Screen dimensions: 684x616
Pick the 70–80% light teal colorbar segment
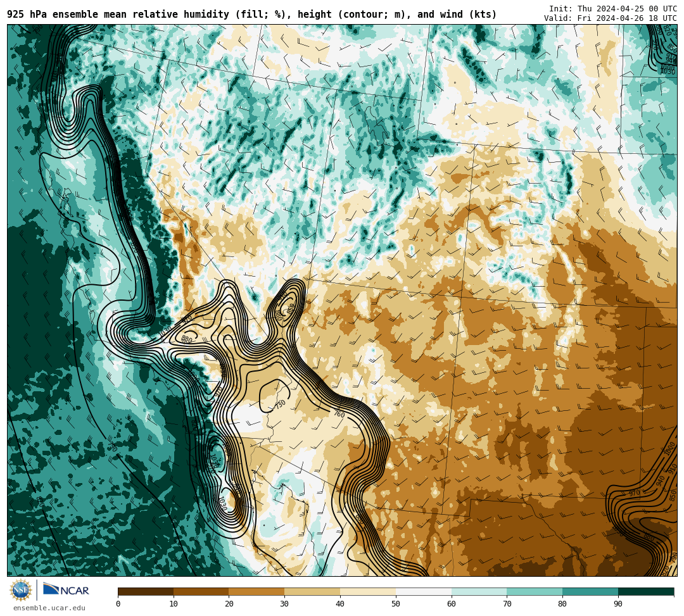coord(535,591)
